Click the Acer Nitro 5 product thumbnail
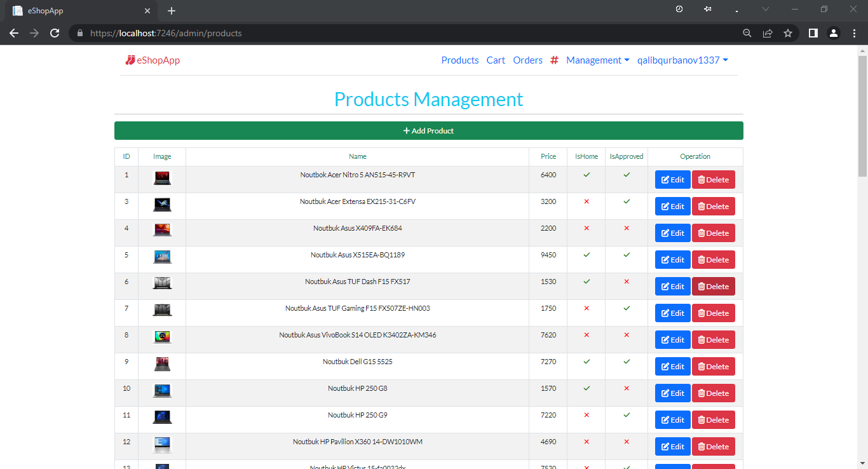Image resolution: width=868 pixels, height=469 pixels. coord(162,178)
